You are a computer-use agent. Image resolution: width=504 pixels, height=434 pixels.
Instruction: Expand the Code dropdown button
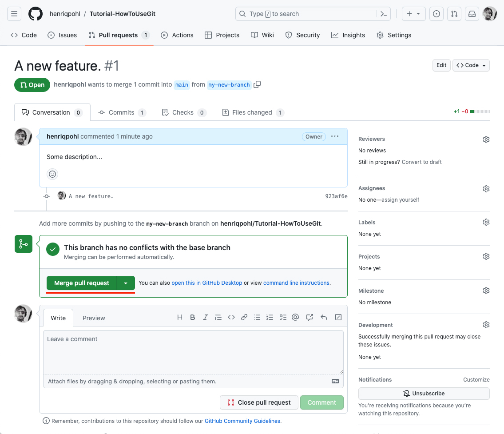471,65
